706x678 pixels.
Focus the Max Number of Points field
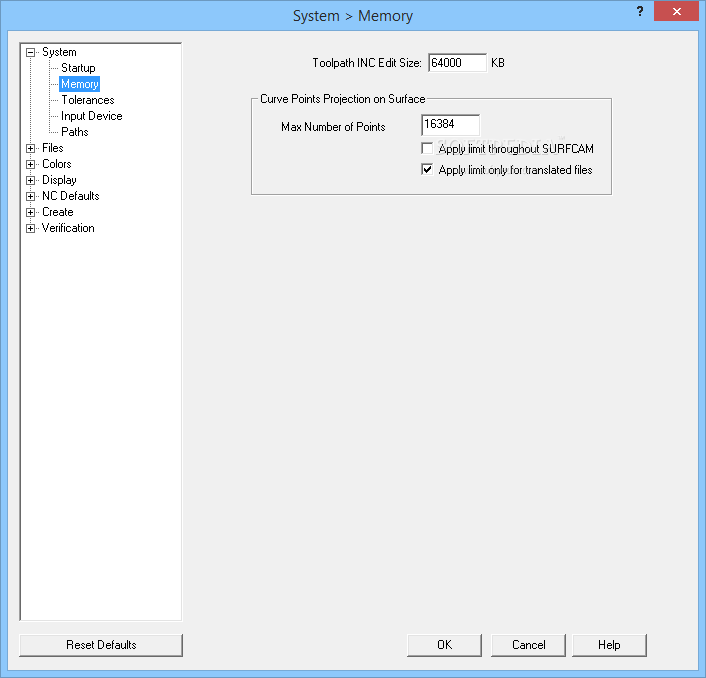coord(450,125)
